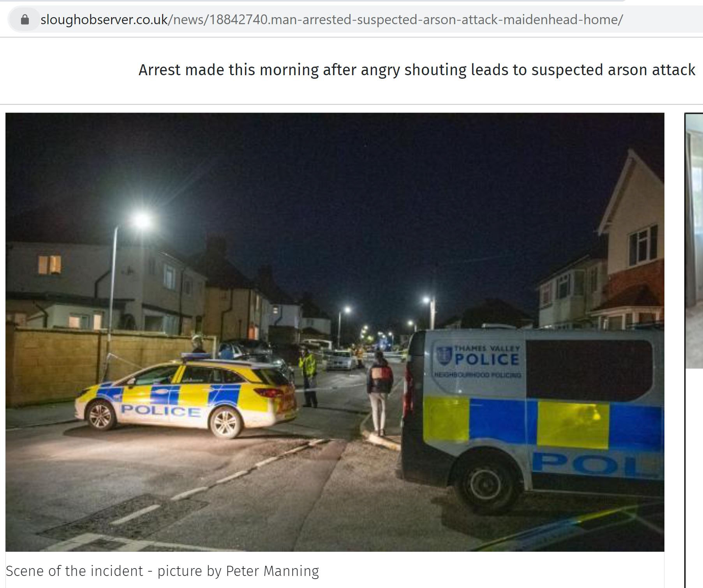Click the brightest street lamp on the left
703x588 pixels.
click(142, 221)
